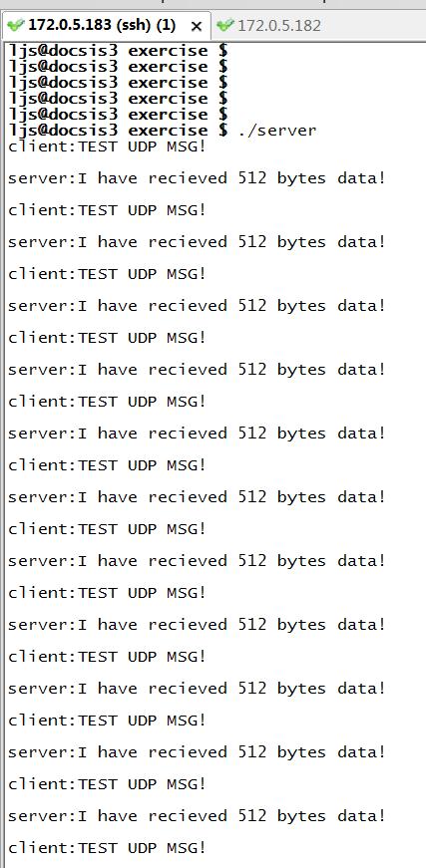Click the ./server command text
Image resolution: width=426 pixels, height=868 pixels.
(277, 131)
